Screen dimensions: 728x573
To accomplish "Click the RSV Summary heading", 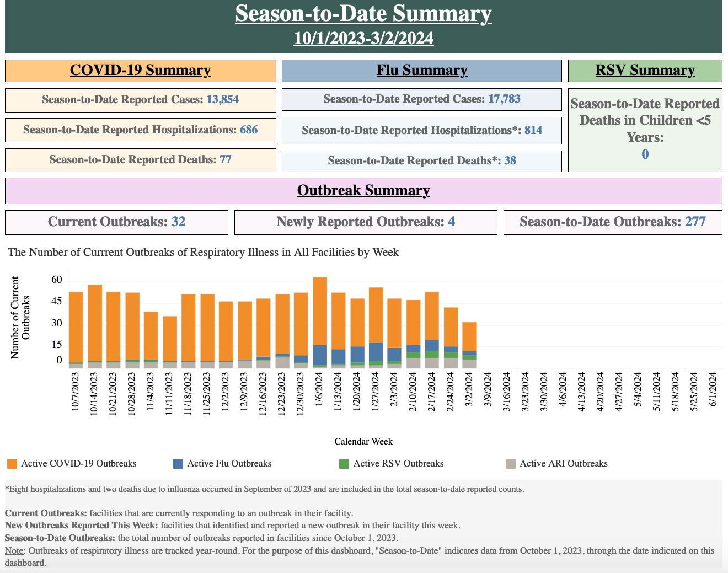I will coord(645,70).
